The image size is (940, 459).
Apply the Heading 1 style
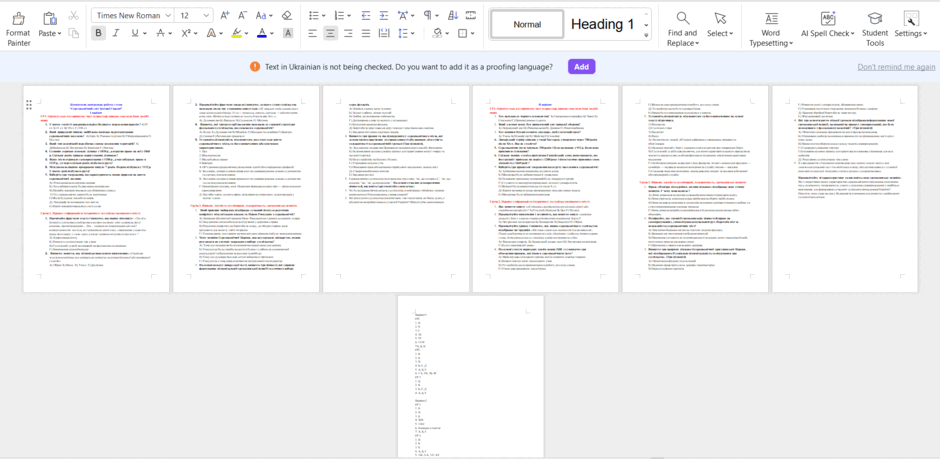tap(602, 25)
